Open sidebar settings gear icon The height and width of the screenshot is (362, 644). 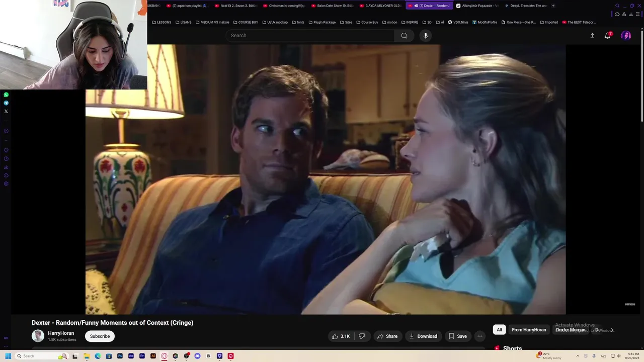click(6, 184)
